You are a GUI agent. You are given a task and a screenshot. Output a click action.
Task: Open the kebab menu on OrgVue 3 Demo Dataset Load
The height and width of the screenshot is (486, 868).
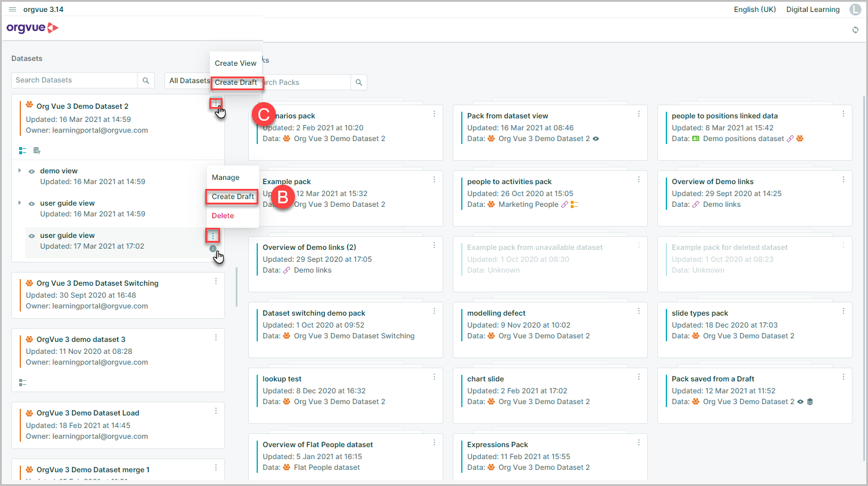pyautogui.click(x=216, y=411)
